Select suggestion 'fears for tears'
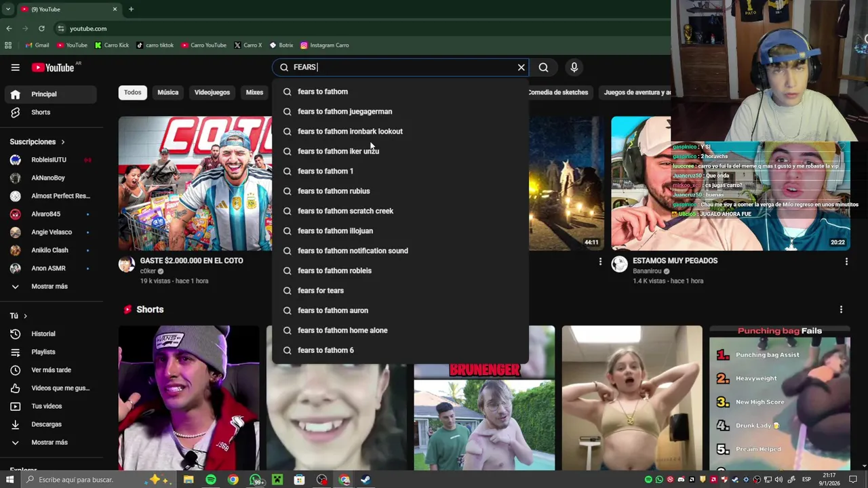 pyautogui.click(x=400, y=291)
